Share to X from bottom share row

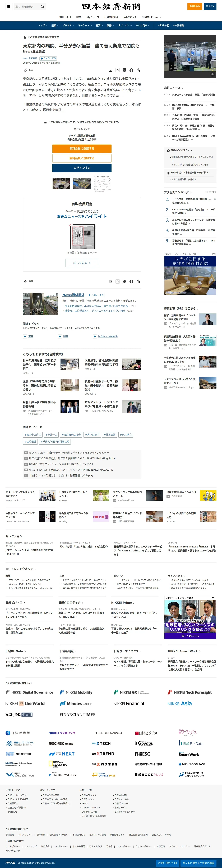[x=124, y=281]
